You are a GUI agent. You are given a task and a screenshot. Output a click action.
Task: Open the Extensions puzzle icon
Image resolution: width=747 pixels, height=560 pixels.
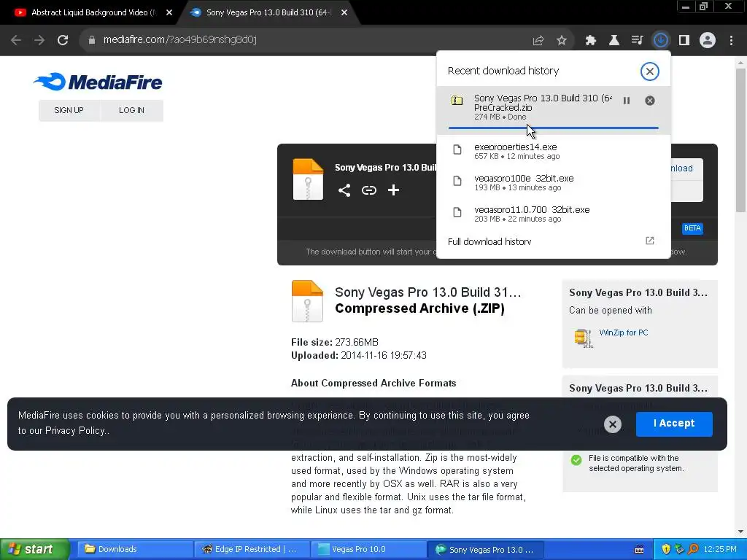[591, 41]
